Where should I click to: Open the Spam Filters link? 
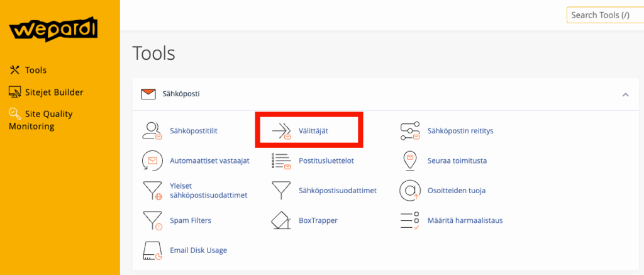coord(190,220)
